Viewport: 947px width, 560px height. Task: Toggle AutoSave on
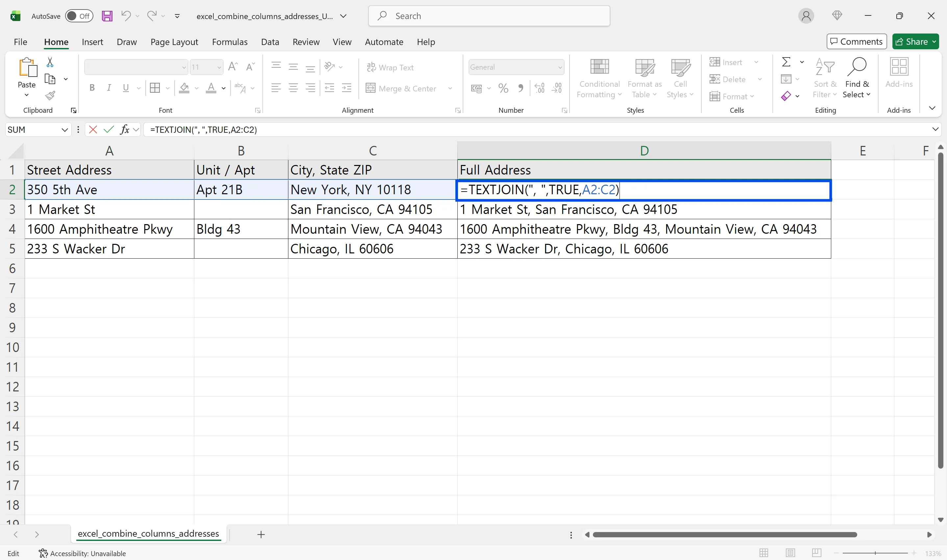click(79, 16)
